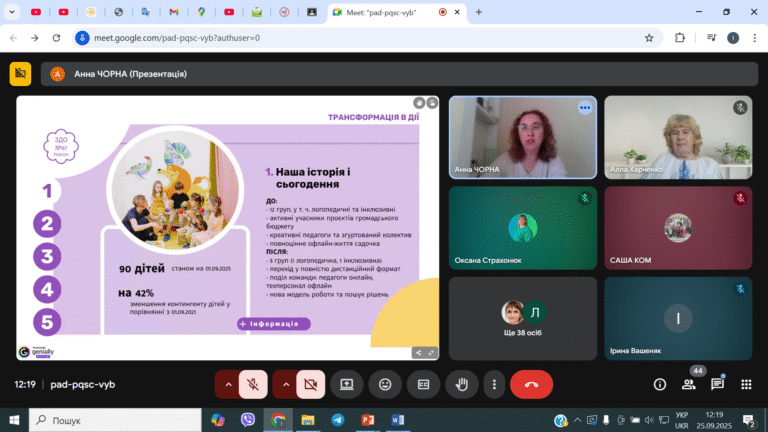Click the Інформація button on slide
The image size is (768, 432).
pyautogui.click(x=274, y=324)
